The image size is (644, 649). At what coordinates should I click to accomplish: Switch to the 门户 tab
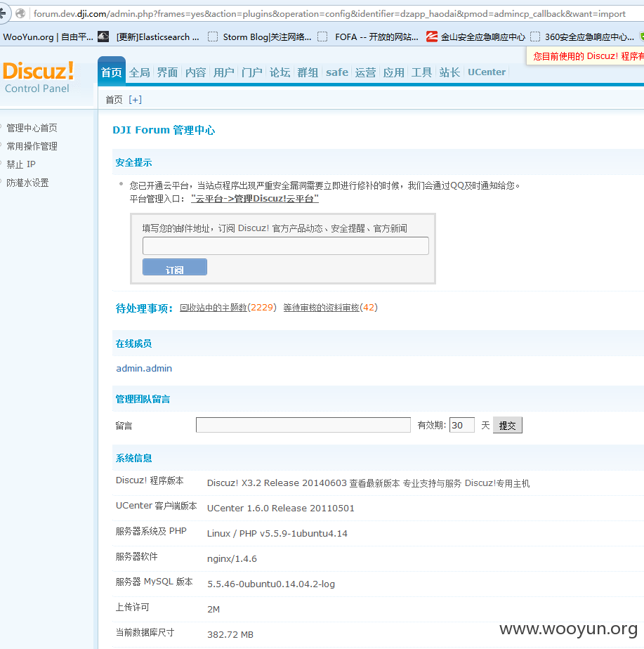(x=251, y=72)
